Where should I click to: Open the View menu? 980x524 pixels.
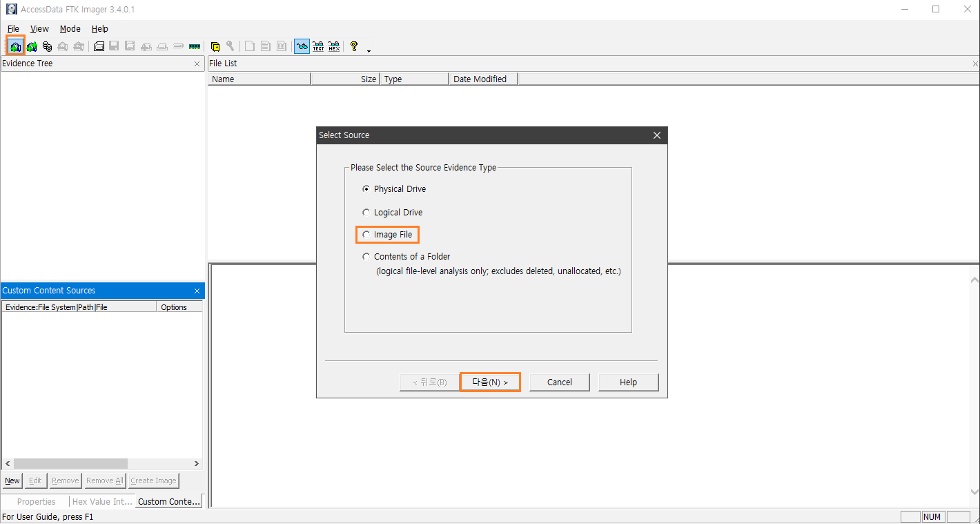pos(39,29)
